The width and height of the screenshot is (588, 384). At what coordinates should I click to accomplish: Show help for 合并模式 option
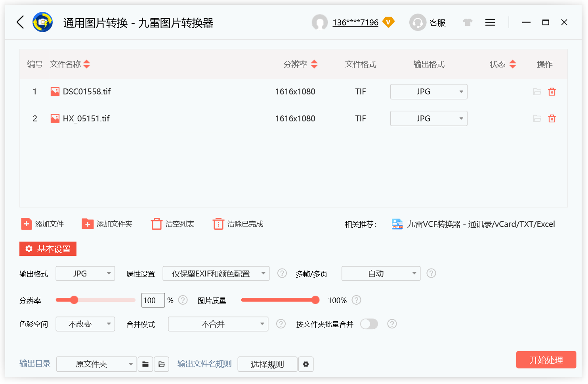click(281, 324)
